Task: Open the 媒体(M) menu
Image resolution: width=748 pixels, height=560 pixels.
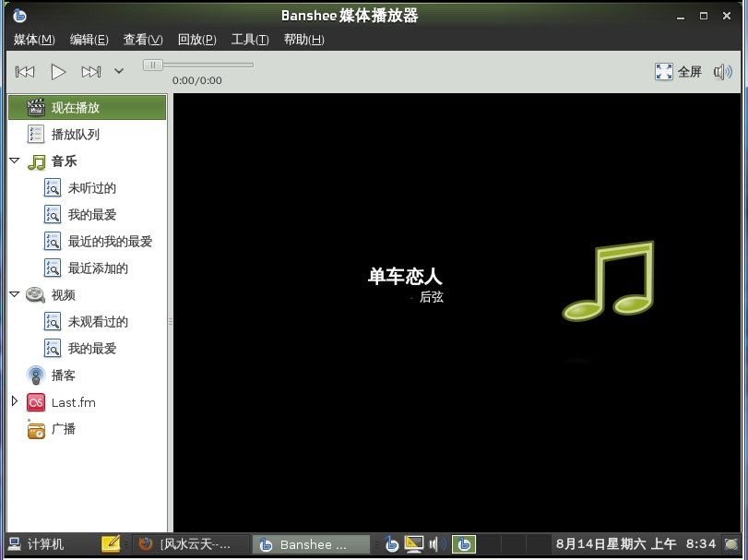Action: [34, 40]
